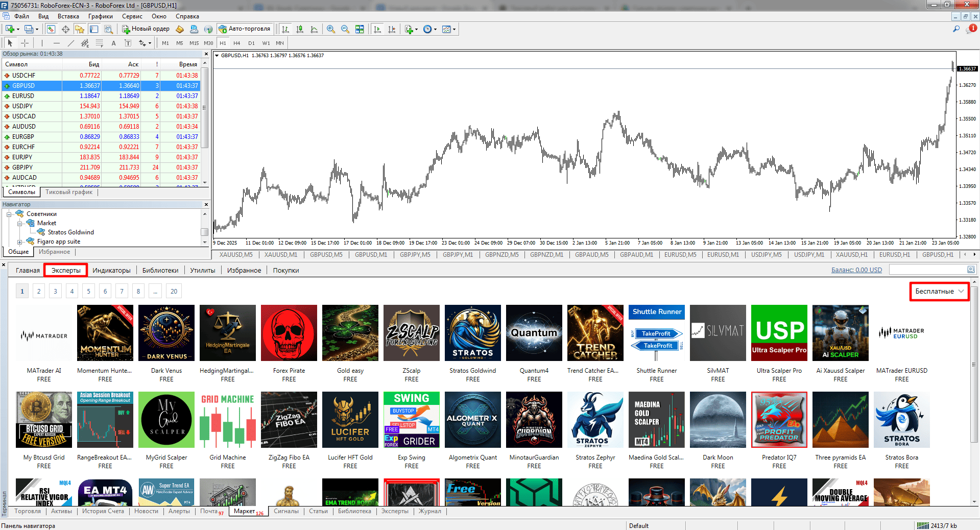
Task: Click the tile windows icon
Action: click(x=360, y=29)
